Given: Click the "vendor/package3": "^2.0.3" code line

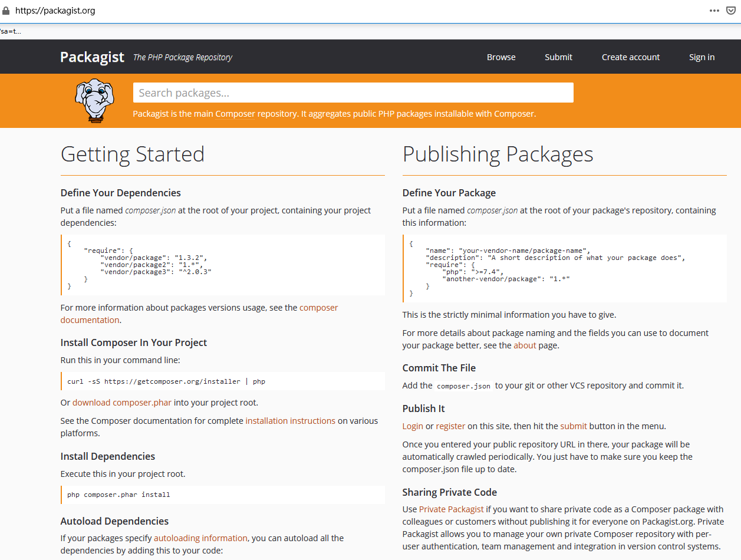Looking at the screenshot, I should click(x=156, y=272).
